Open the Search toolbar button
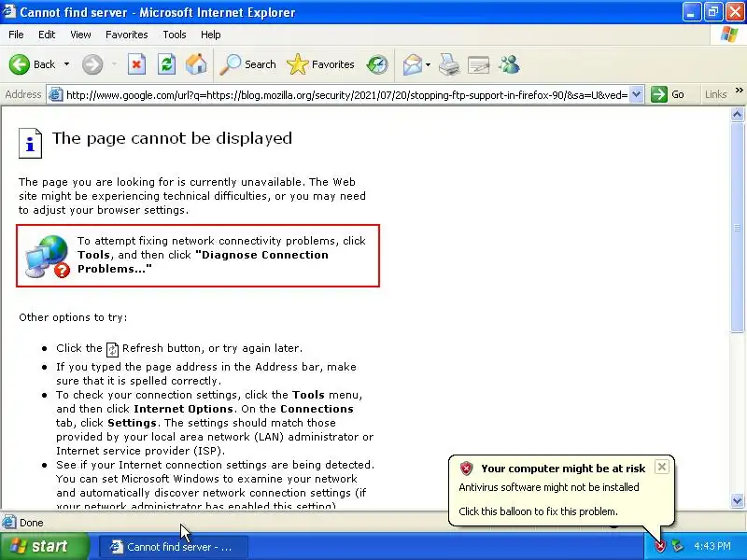The height and width of the screenshot is (560, 747). (x=247, y=64)
